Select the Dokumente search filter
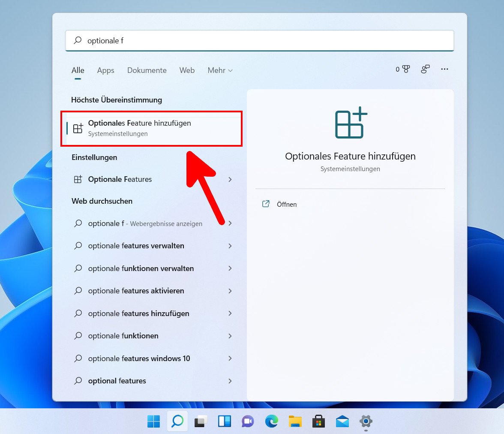Viewport: 504px width, 434px height. coord(147,70)
